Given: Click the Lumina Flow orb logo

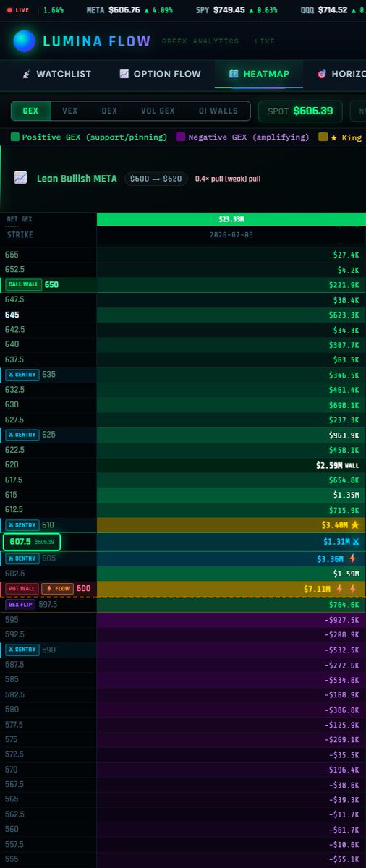Looking at the screenshot, I should (25, 41).
